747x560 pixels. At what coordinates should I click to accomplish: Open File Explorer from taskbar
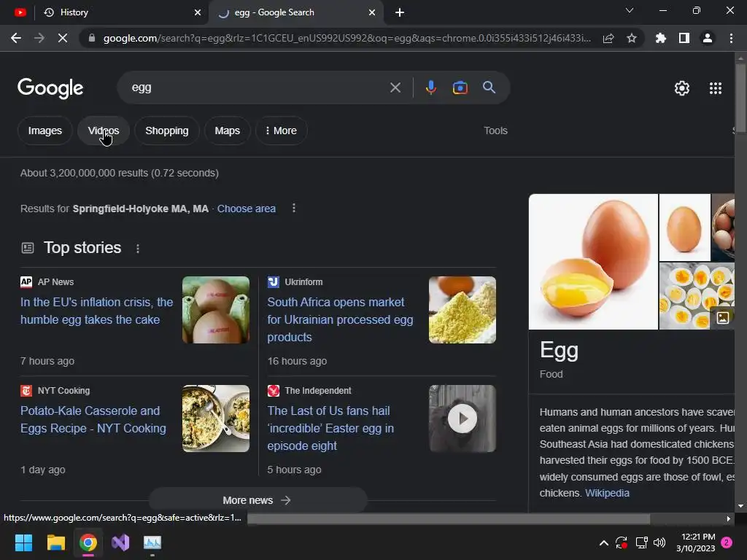(55, 542)
